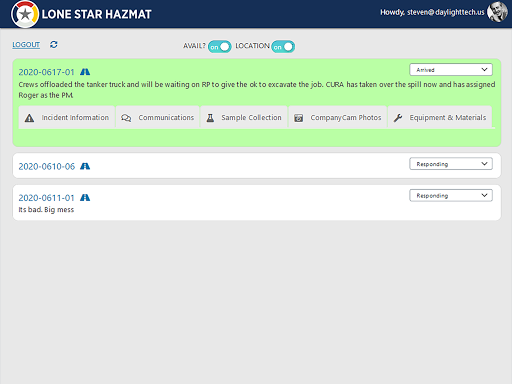Switch to the Incident Information tab
The height and width of the screenshot is (384, 512).
tap(67, 117)
